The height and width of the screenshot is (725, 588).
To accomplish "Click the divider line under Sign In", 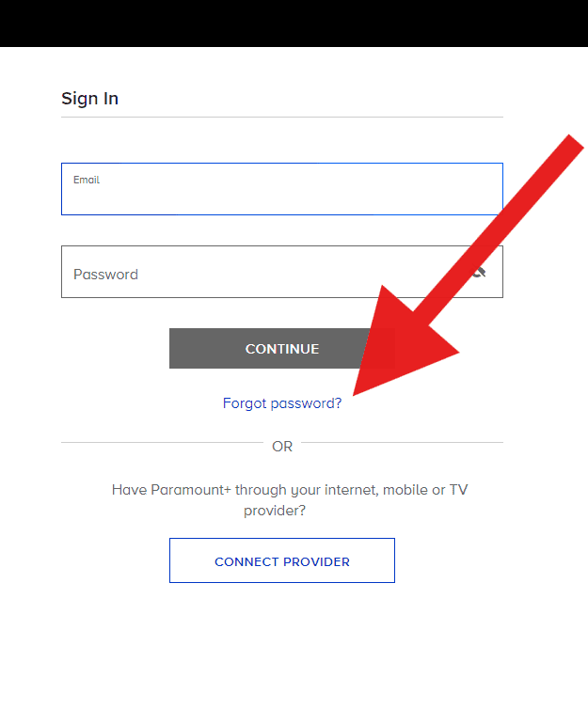I will [x=282, y=118].
